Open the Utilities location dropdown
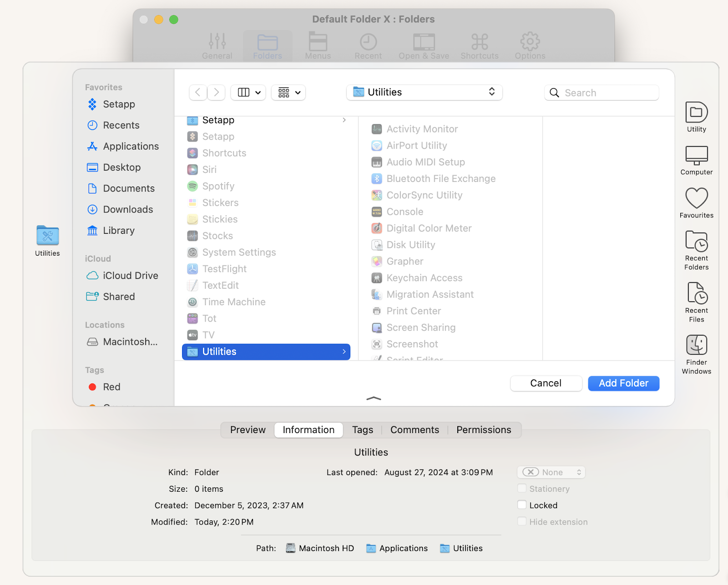 [424, 92]
